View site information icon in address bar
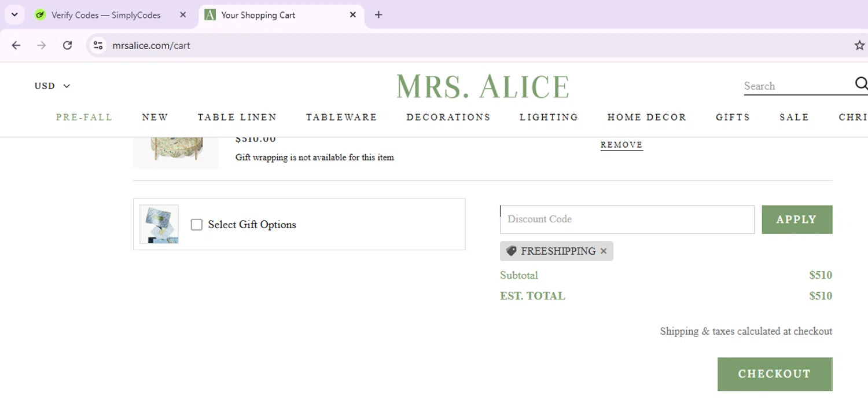The width and height of the screenshot is (868, 410). coord(98,45)
